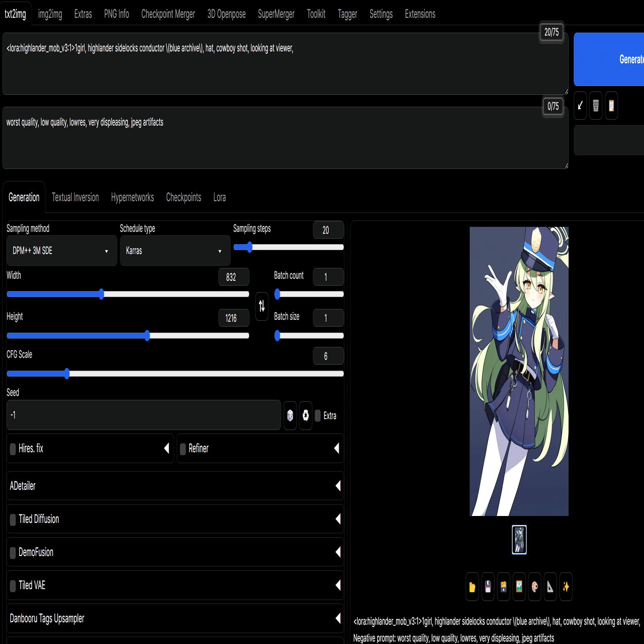The height and width of the screenshot is (644, 644).
Task: Expand the ADetailer section
Action: (x=175, y=486)
